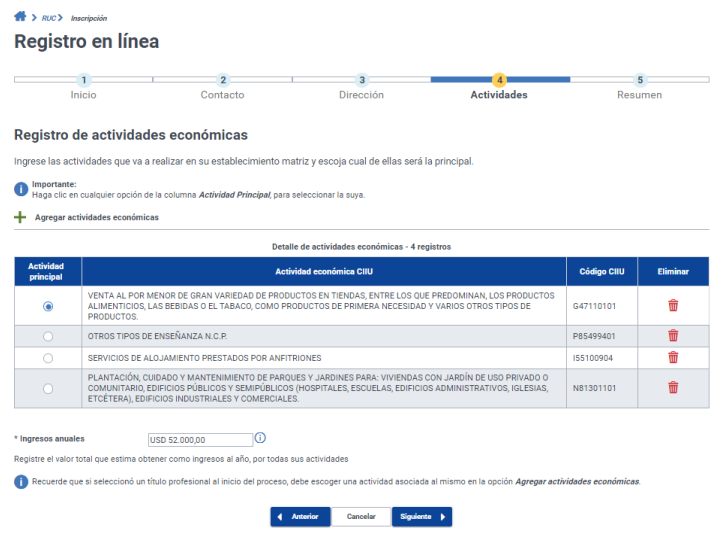Viewport: 718px width, 538px height.
Task: Click the Actividad principal column header
Action: (48, 272)
